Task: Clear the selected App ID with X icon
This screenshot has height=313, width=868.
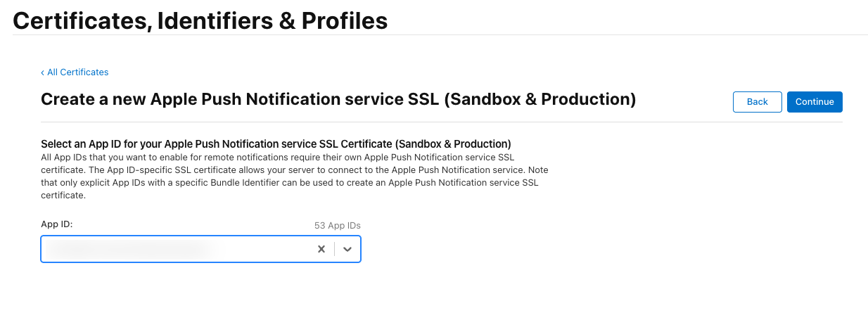Action: point(321,249)
